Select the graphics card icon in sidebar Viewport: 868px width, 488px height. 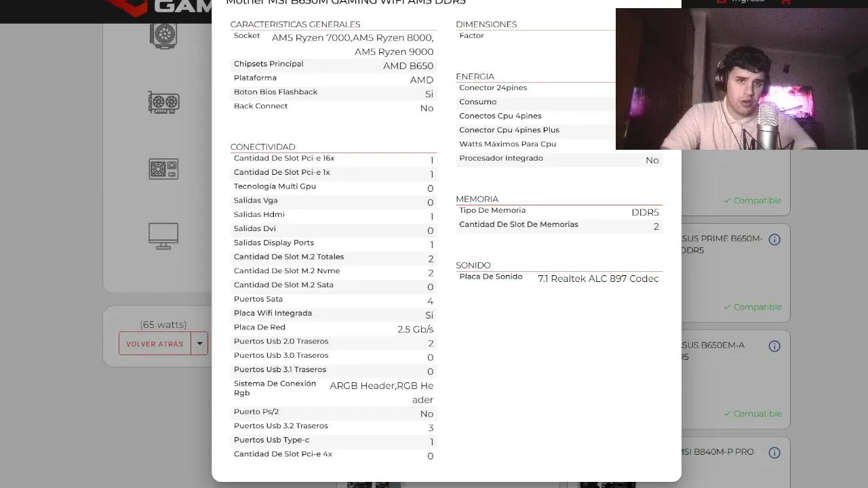click(163, 102)
